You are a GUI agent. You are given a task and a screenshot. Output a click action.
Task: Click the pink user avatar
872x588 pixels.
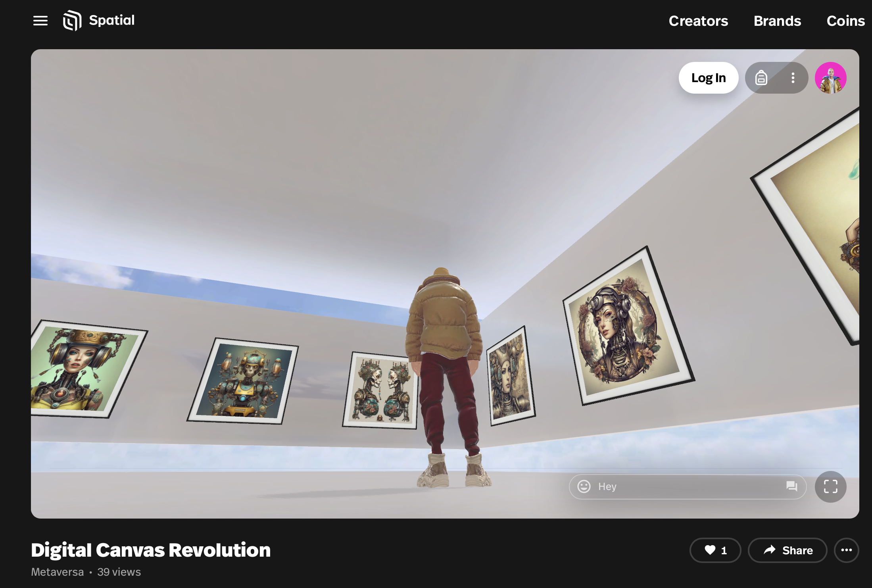830,78
